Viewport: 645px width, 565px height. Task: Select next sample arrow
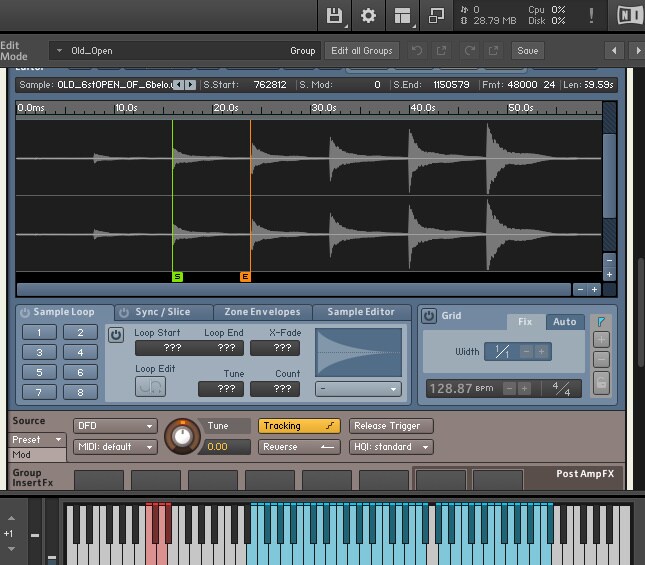click(190, 85)
